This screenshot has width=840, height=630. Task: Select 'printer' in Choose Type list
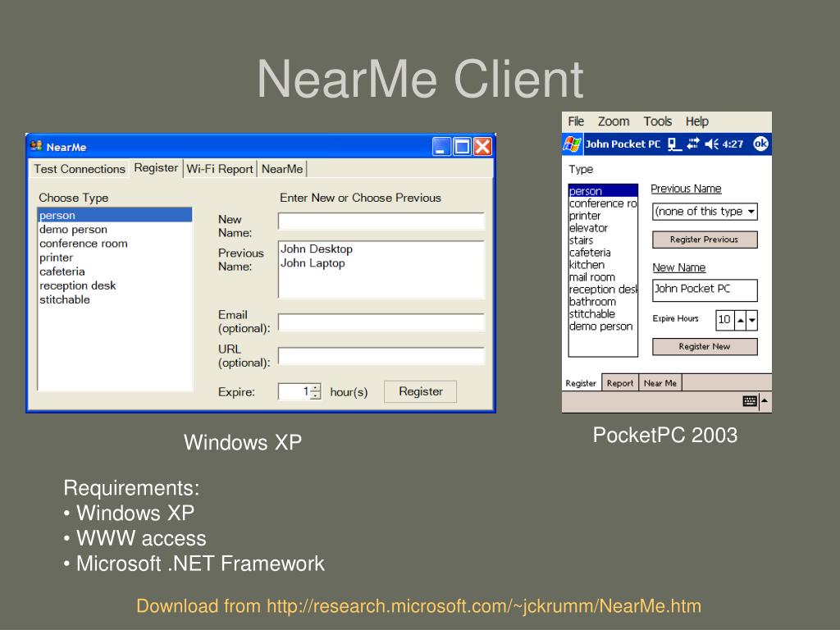115,258
